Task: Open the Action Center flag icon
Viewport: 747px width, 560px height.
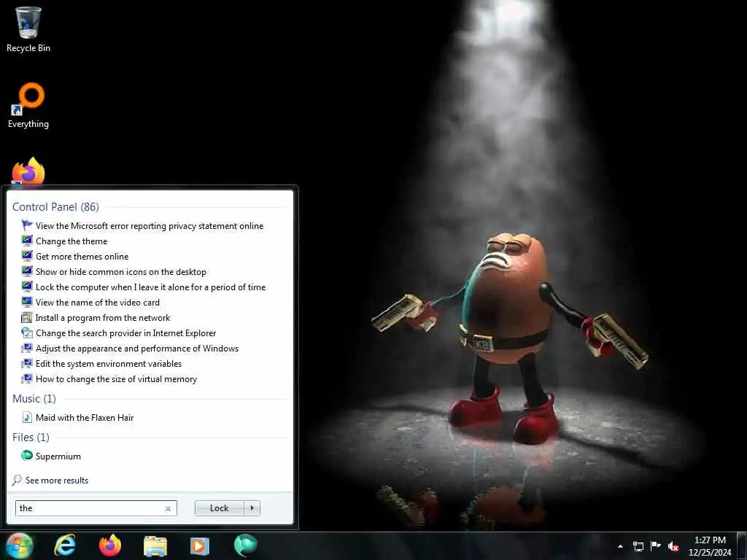Action: click(656, 546)
